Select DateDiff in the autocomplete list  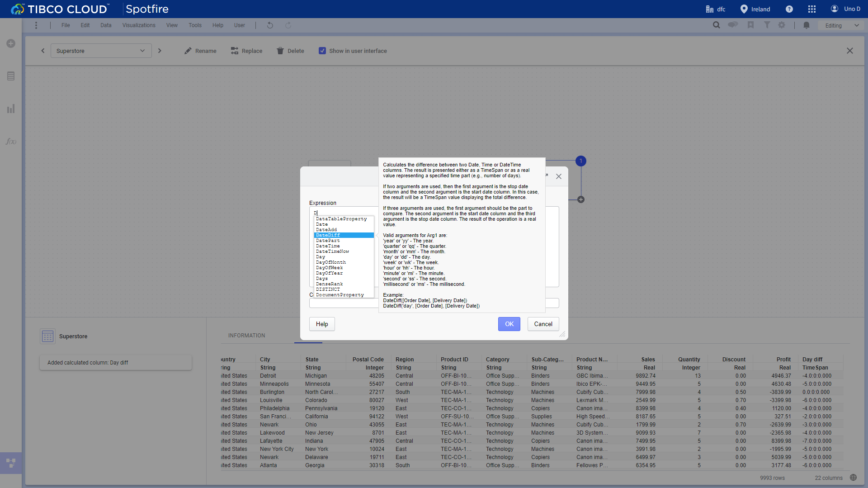(344, 235)
